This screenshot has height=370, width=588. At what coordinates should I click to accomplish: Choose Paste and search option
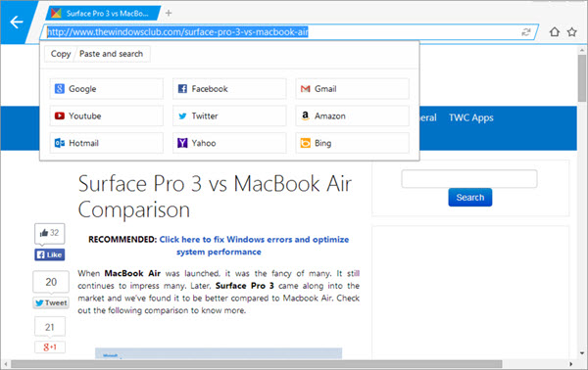(112, 54)
